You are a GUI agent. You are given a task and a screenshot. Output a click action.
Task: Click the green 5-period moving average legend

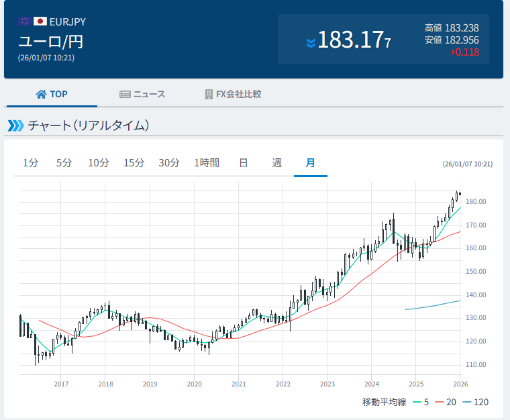(421, 403)
